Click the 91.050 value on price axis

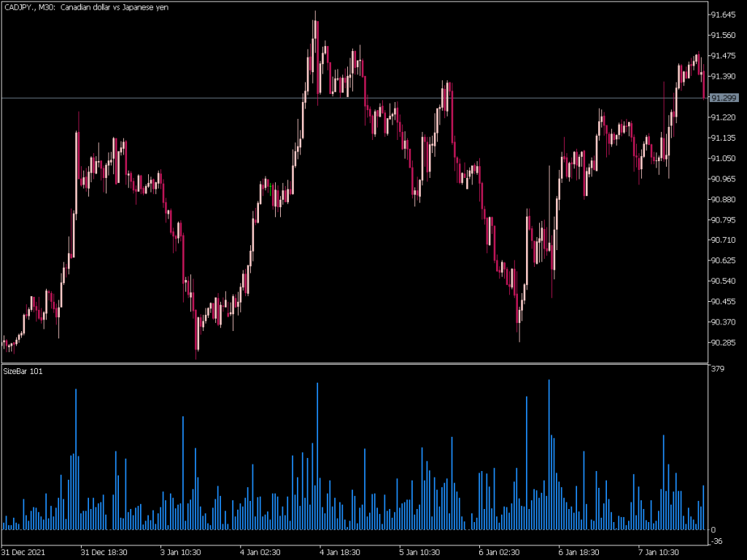(x=723, y=158)
